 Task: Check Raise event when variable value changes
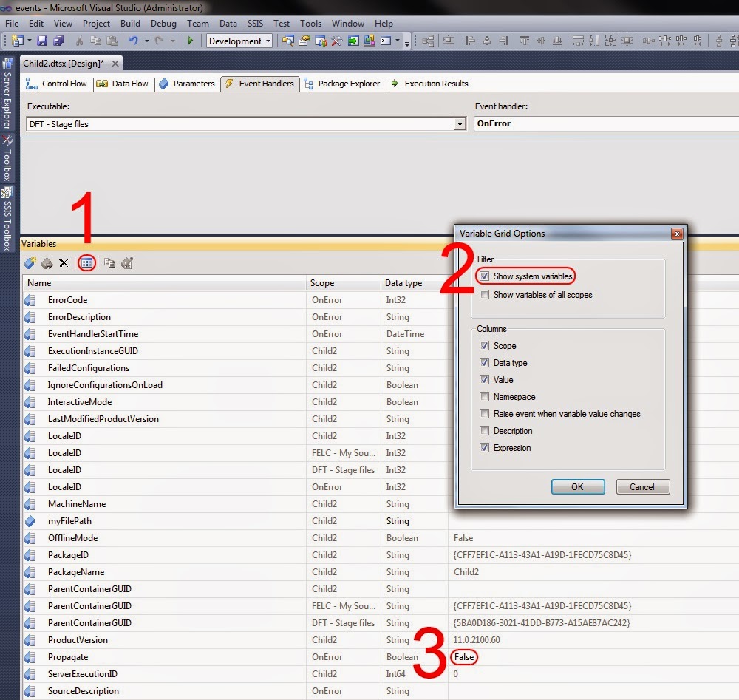485,413
